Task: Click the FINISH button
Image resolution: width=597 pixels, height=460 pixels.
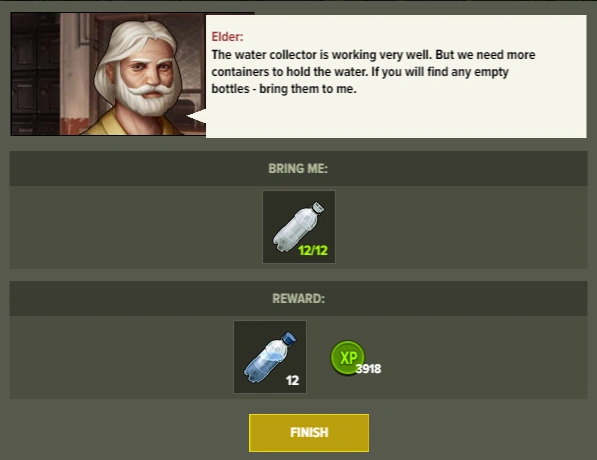Action: (309, 433)
